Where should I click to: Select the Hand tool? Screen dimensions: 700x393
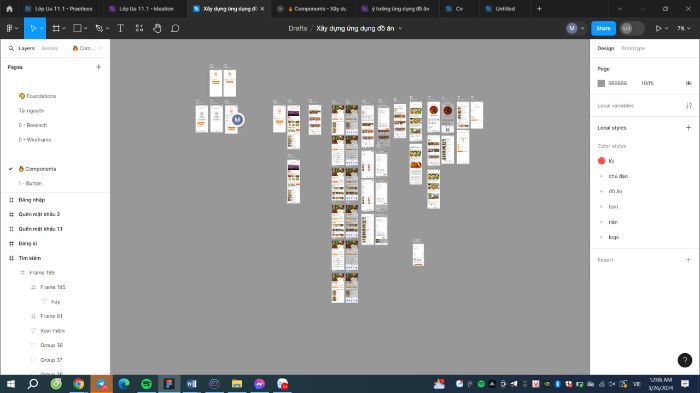pos(157,28)
